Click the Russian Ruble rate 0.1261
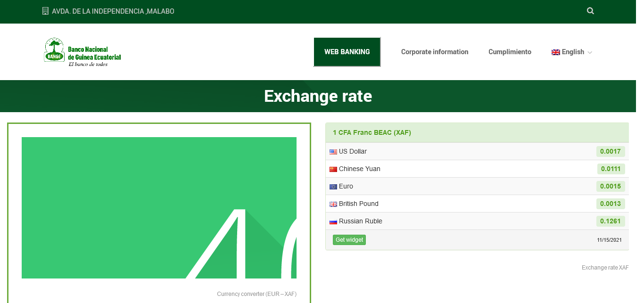This screenshot has height=303, width=644. (611, 221)
